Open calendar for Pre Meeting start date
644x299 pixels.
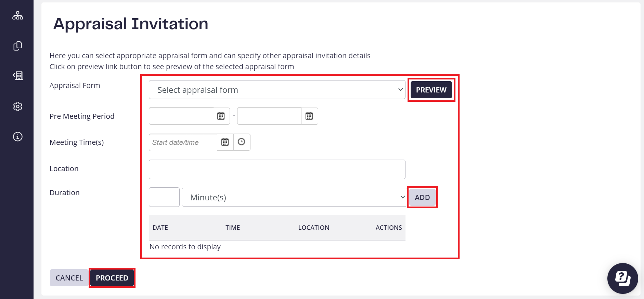[221, 116]
